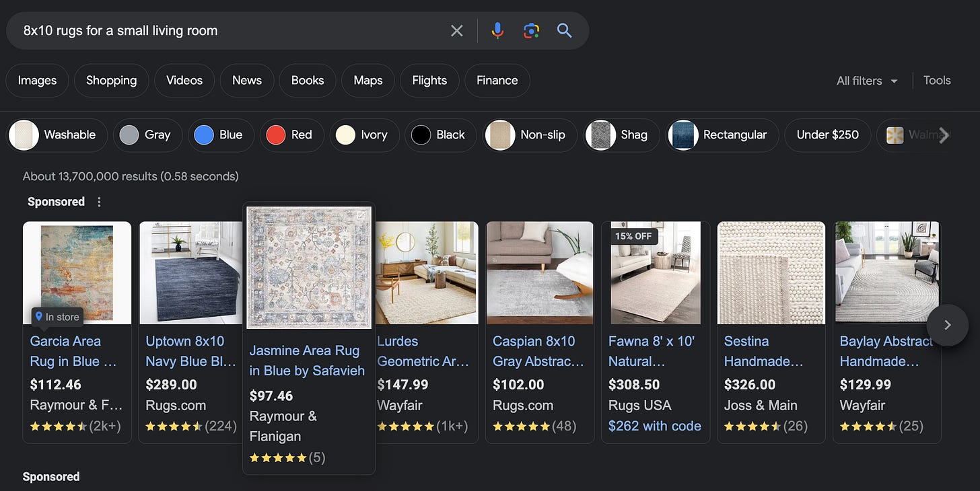Click the $129.99 Baylay rug price

point(865,385)
